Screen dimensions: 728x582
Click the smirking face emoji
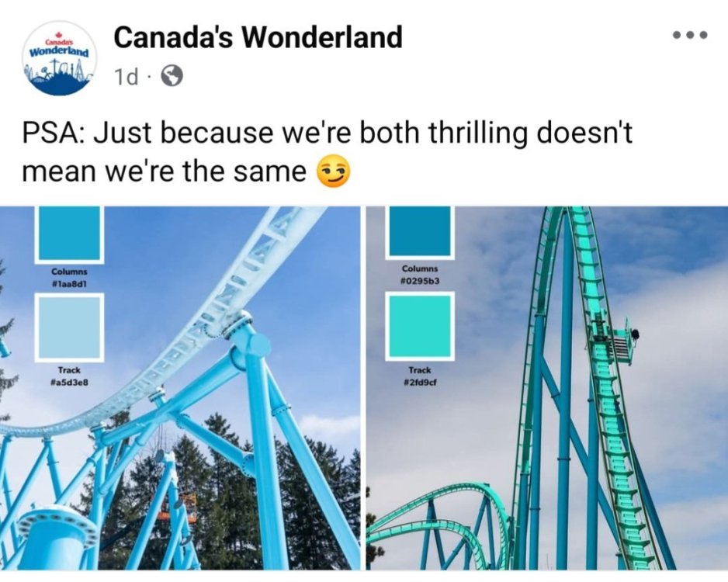pos(333,171)
